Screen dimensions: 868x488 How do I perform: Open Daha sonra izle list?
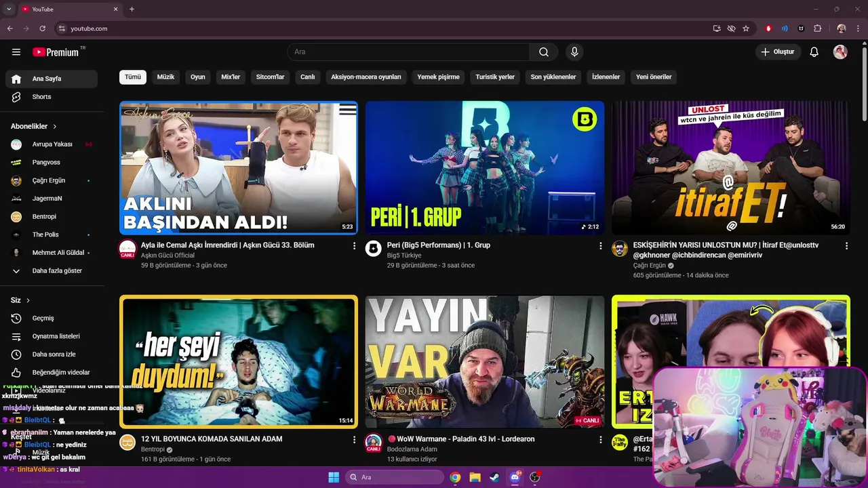[52, 354]
